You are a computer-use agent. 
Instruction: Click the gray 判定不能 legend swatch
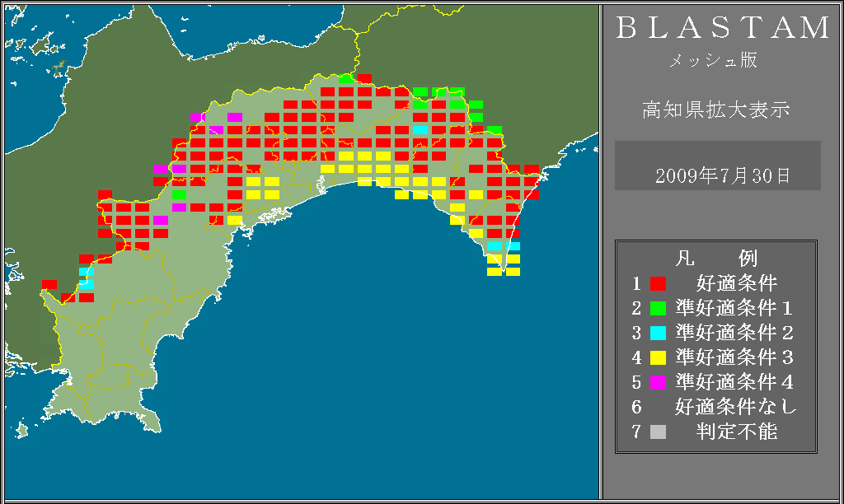[658, 432]
